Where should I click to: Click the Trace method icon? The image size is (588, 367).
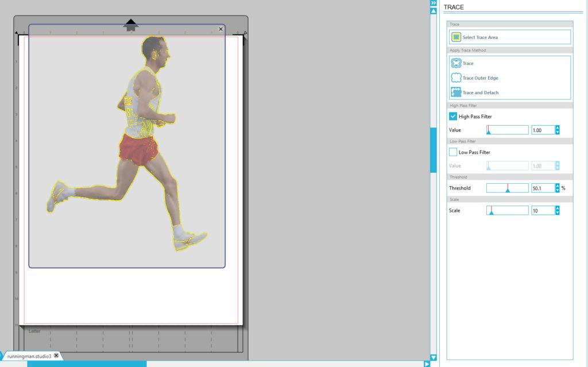[456, 64]
